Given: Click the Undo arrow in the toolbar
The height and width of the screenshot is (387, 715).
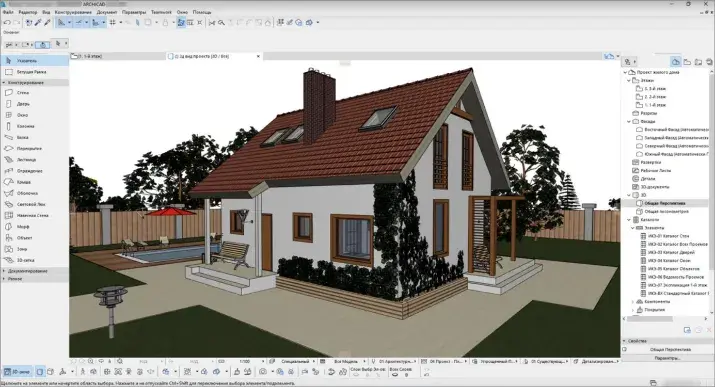Looking at the screenshot, I should pyautogui.click(x=7, y=22).
